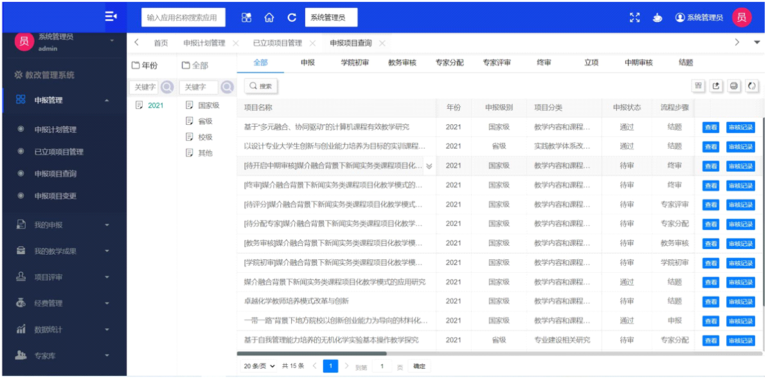Switch to the 教务审核 filter tab
This screenshot has height=379, width=768.
(x=402, y=63)
